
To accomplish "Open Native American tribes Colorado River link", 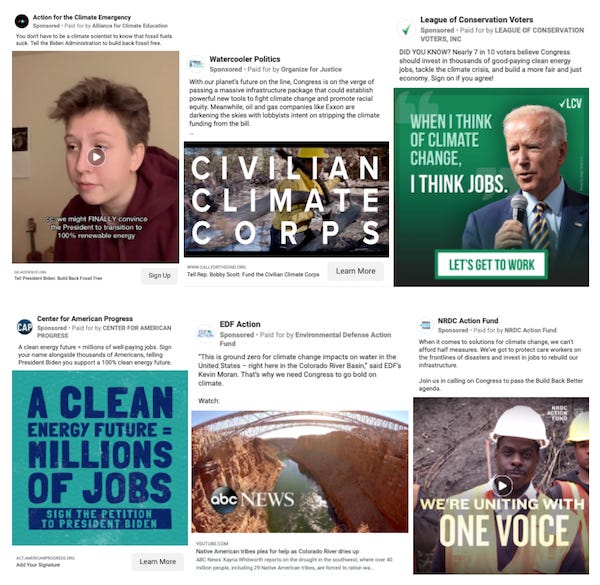I will coord(277,551).
